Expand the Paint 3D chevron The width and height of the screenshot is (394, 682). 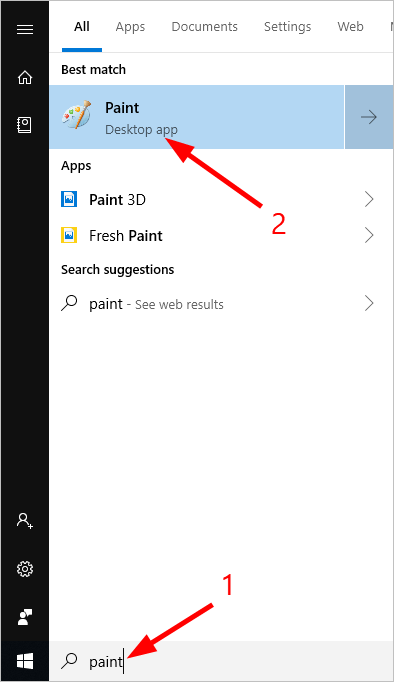tap(369, 199)
